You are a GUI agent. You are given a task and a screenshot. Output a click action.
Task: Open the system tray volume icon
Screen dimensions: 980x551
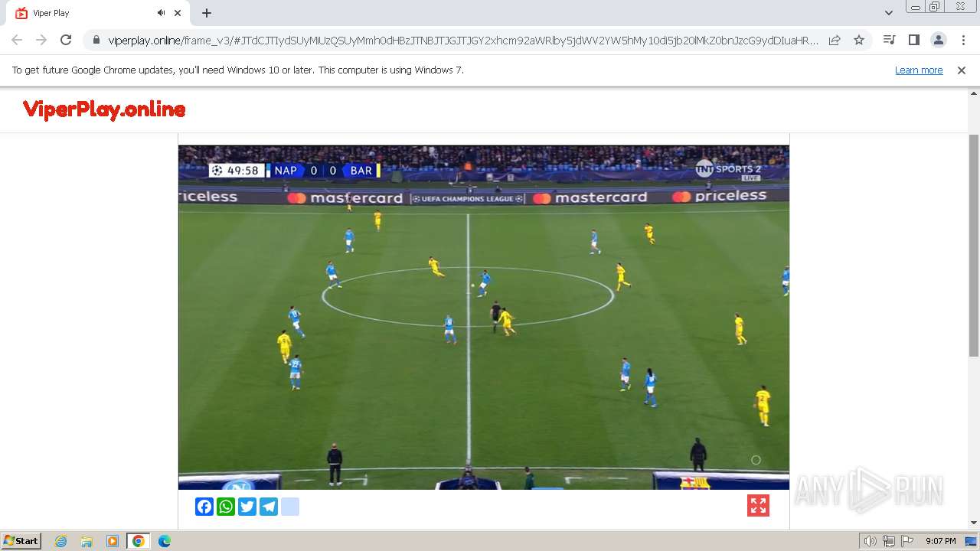click(x=871, y=541)
